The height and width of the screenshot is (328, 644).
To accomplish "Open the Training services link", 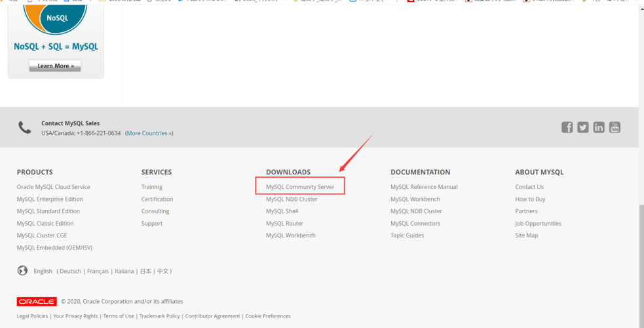I will pos(152,187).
